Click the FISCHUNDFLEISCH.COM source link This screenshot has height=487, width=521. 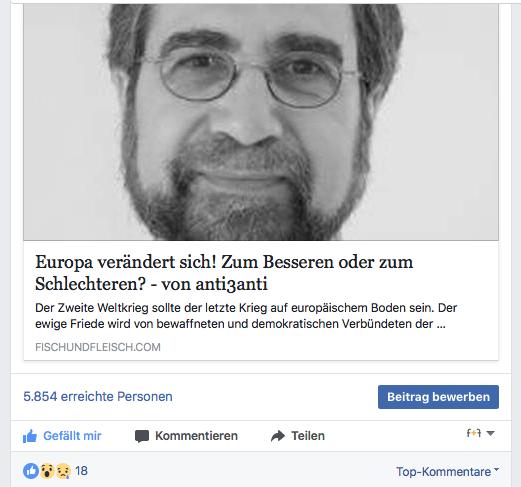[x=98, y=347]
